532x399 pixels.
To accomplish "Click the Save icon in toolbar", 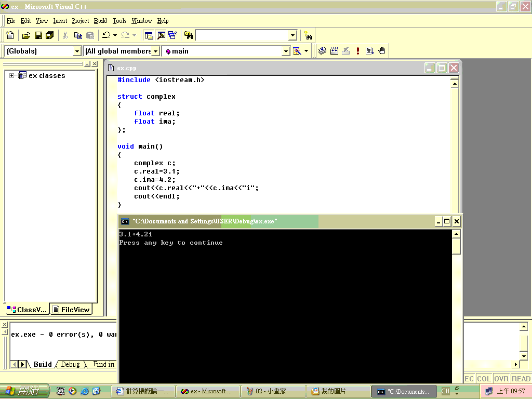I will click(x=38, y=35).
